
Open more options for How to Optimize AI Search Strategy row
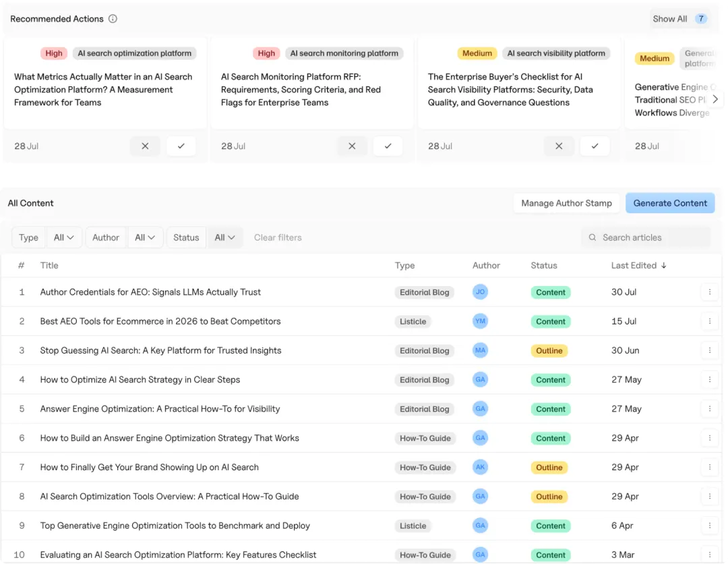pyautogui.click(x=710, y=380)
